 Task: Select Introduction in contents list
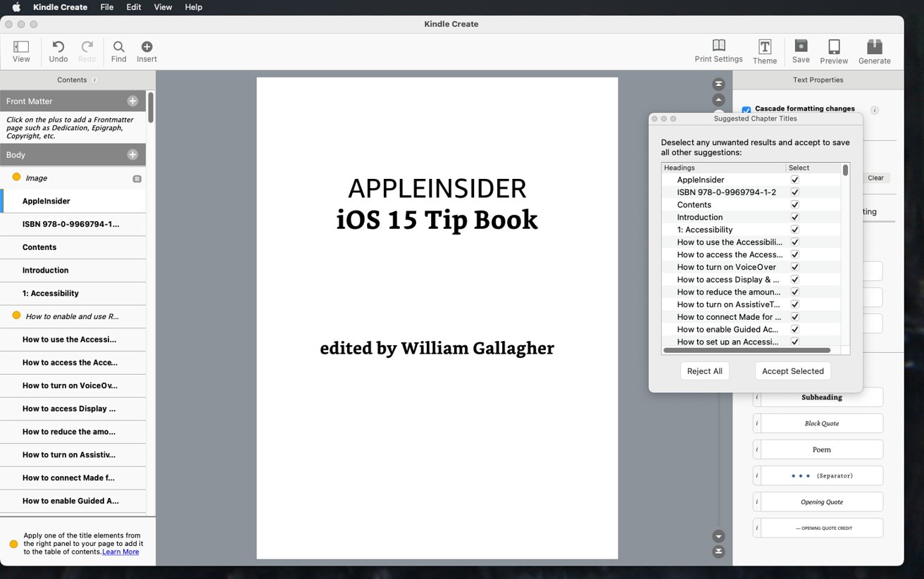point(73,270)
